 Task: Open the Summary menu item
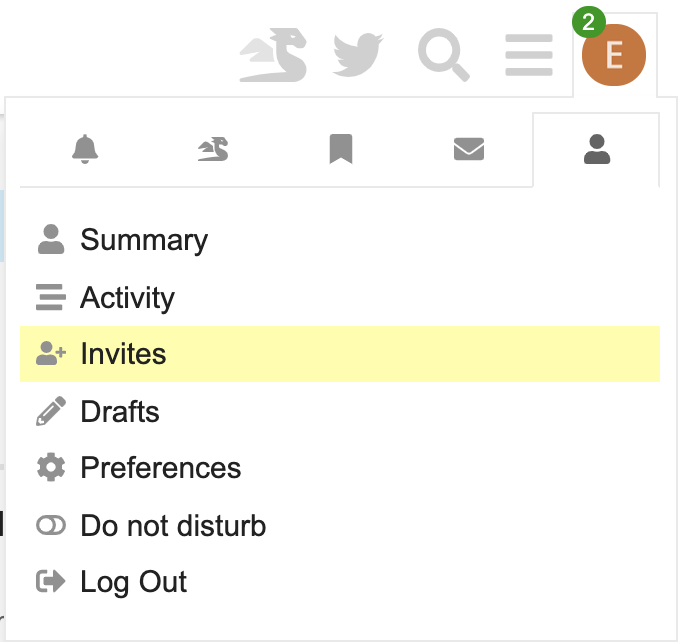coord(144,240)
